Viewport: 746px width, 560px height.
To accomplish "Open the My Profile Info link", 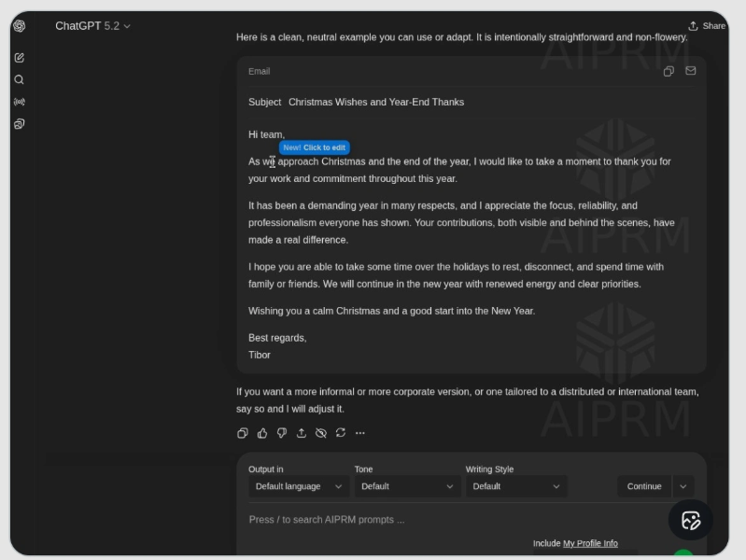I will (x=590, y=543).
